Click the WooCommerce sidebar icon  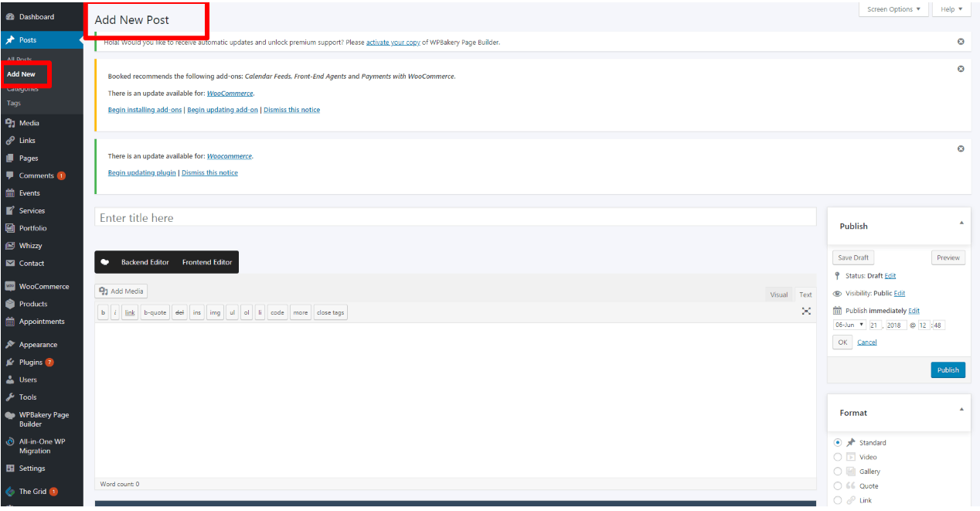(x=10, y=286)
